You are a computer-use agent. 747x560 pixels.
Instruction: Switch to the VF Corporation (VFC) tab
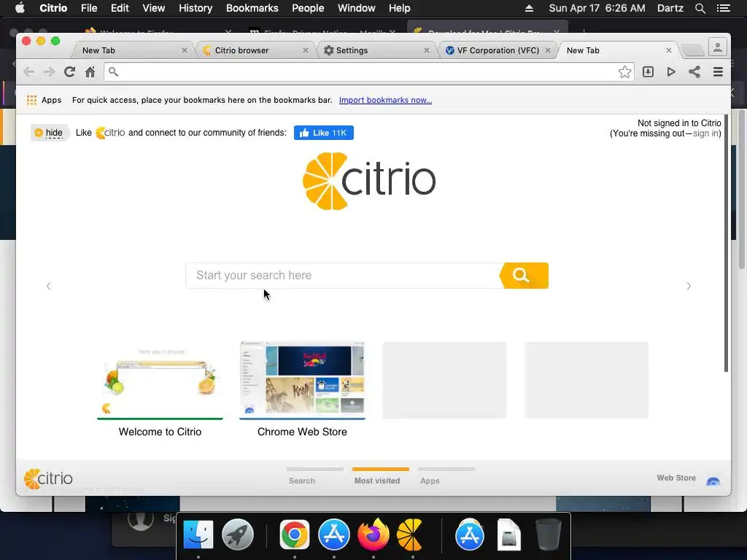coord(498,50)
